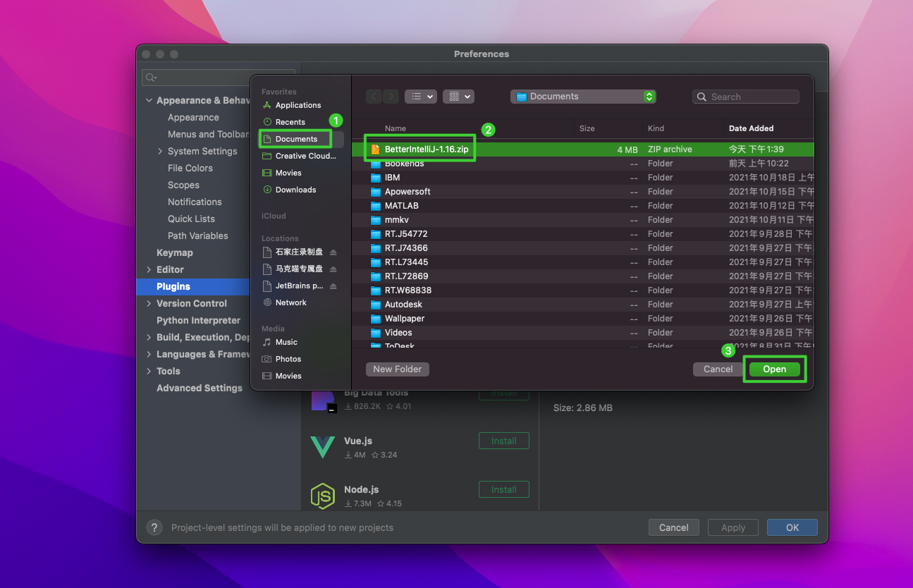Expand Build, Execution settings node
913x588 pixels.
(149, 338)
